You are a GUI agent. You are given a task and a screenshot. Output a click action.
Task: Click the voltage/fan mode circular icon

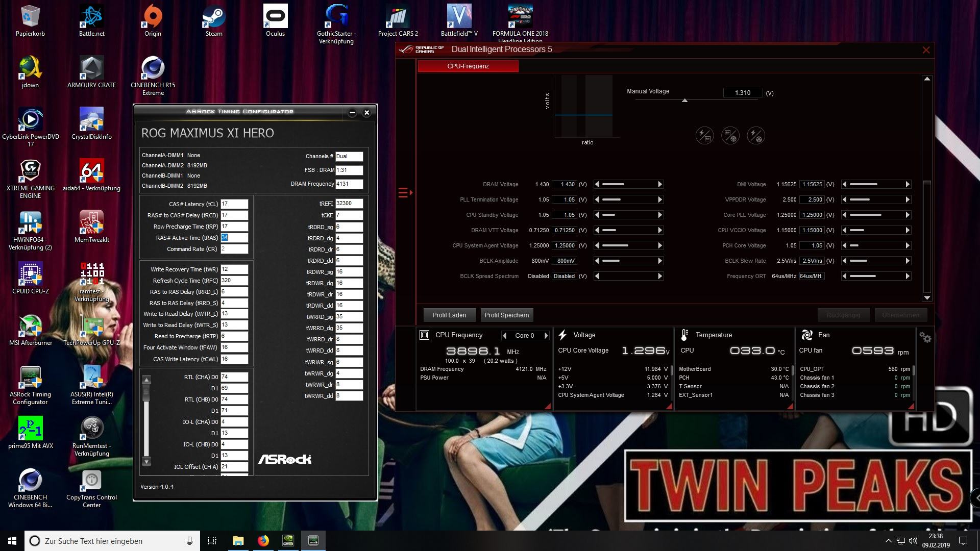coord(755,136)
